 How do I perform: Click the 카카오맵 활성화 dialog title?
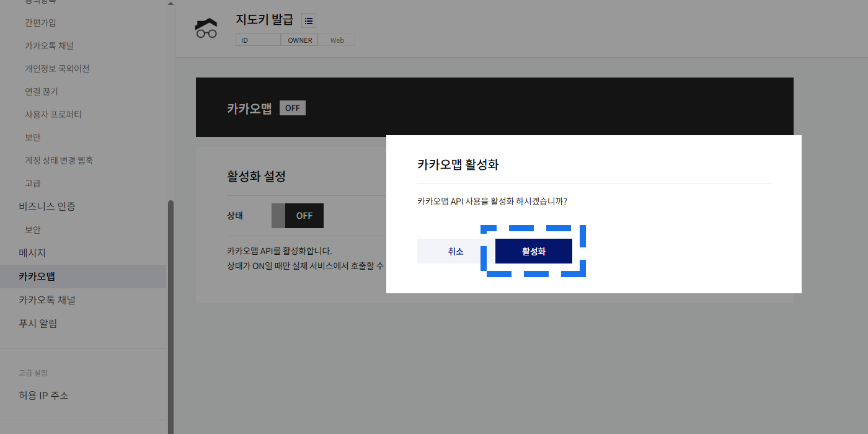tap(458, 164)
